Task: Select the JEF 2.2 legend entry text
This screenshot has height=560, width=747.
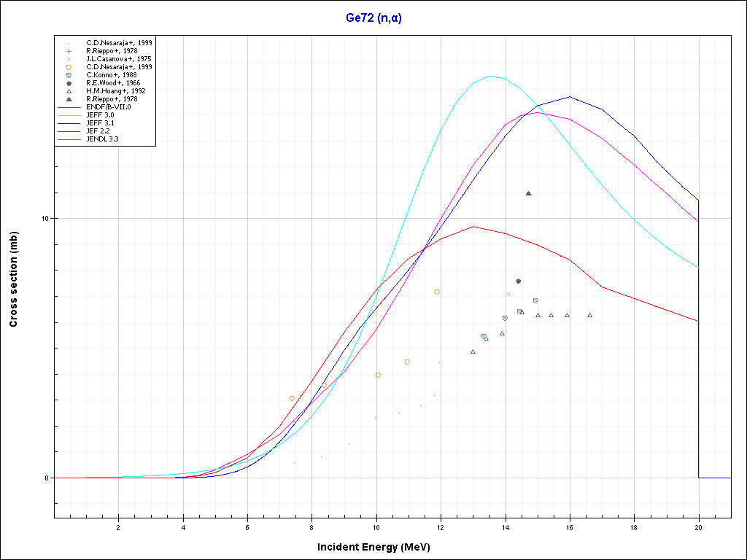Action: pos(98,131)
